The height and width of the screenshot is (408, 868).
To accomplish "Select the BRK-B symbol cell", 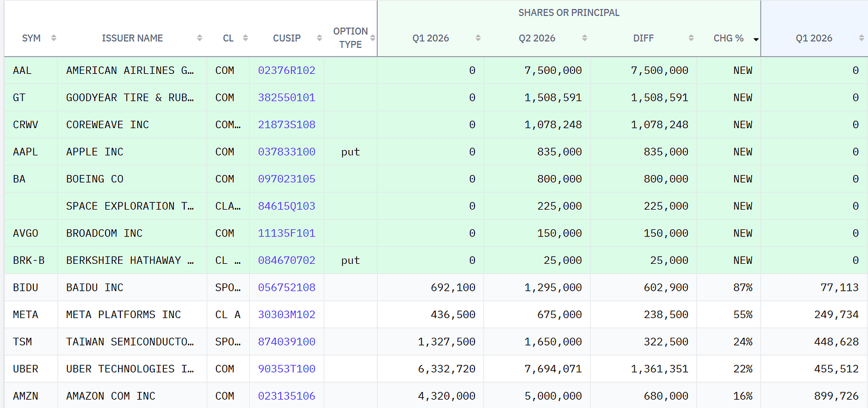I will pyautogui.click(x=31, y=260).
